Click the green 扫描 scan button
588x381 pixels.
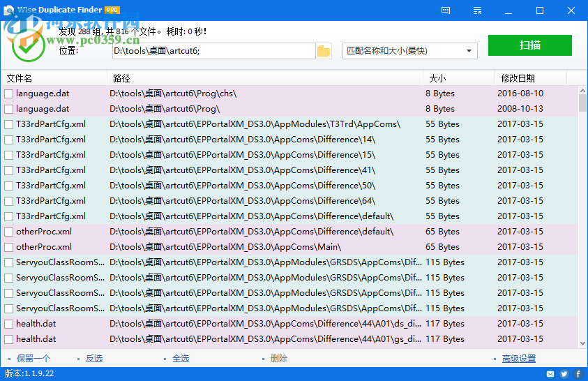[x=530, y=45]
